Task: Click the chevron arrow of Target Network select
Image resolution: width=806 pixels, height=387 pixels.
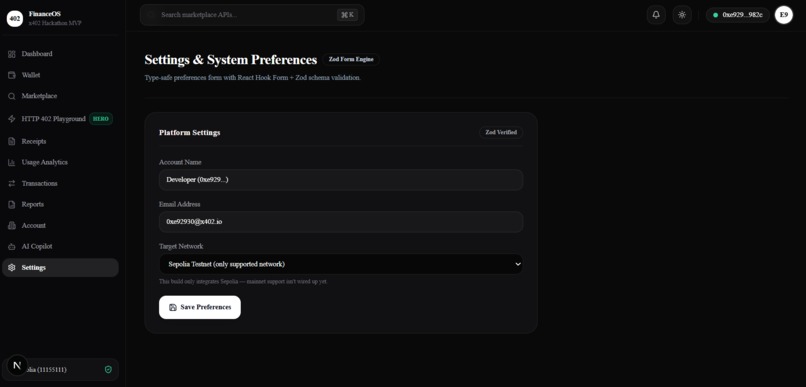Action: coord(517,264)
